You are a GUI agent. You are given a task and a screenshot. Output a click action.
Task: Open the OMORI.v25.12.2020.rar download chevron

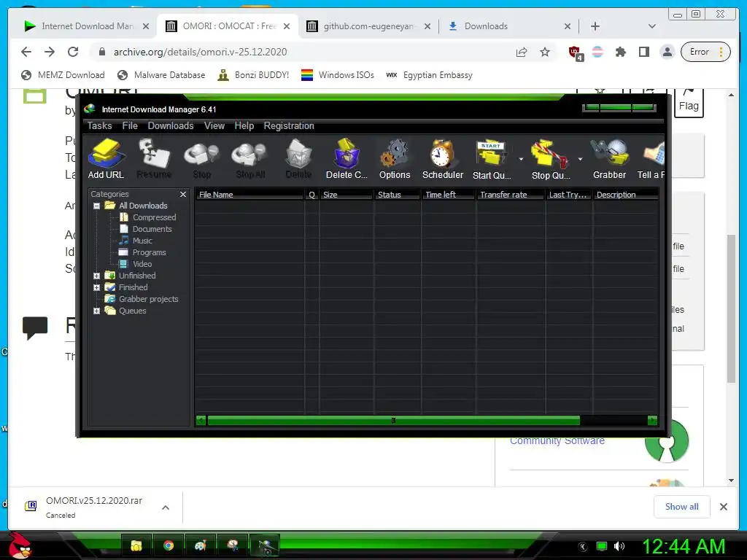[166, 507]
